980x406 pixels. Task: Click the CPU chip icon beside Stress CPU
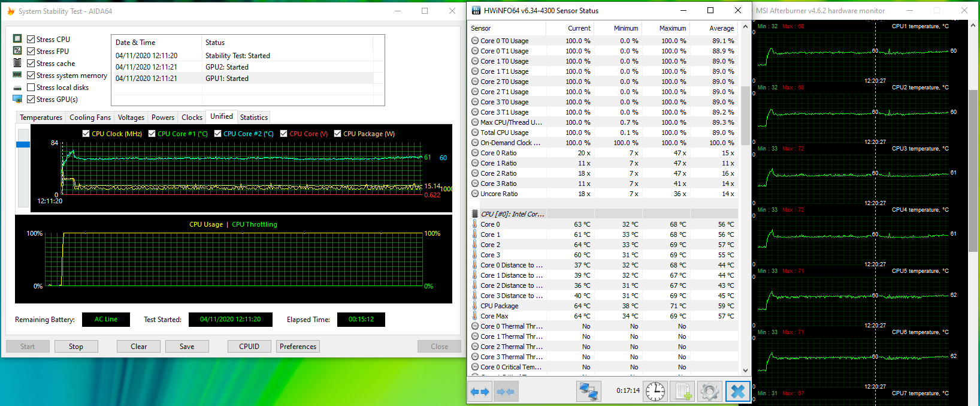[x=17, y=38]
